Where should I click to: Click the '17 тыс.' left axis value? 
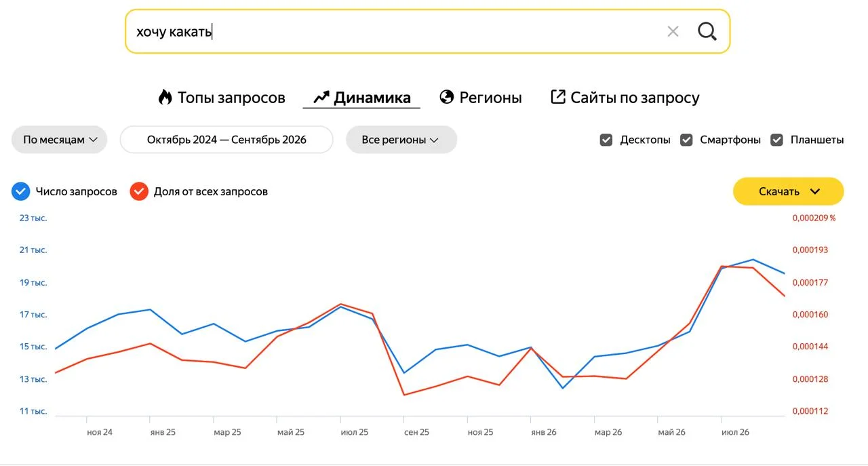coord(33,315)
